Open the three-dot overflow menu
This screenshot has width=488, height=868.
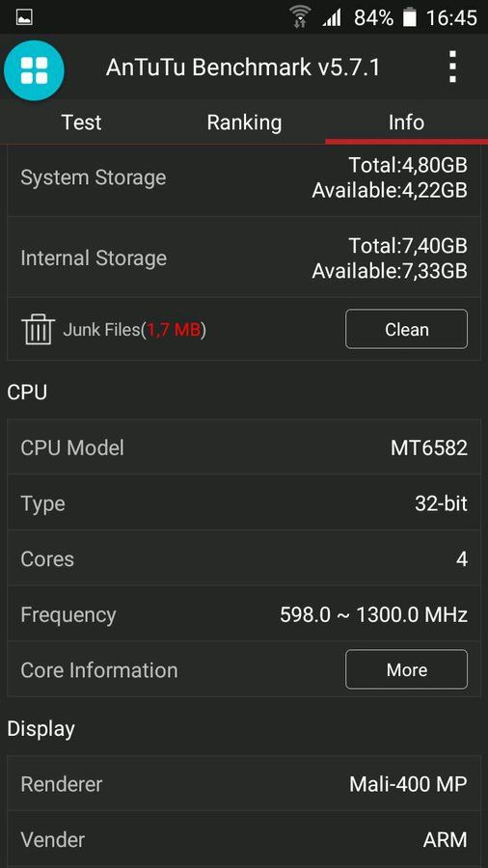tap(452, 67)
